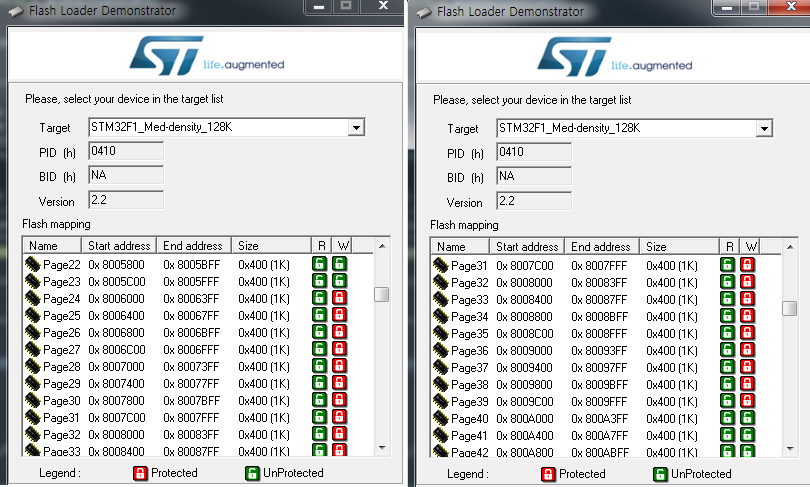Close the right Flash Loader window

point(790,7)
